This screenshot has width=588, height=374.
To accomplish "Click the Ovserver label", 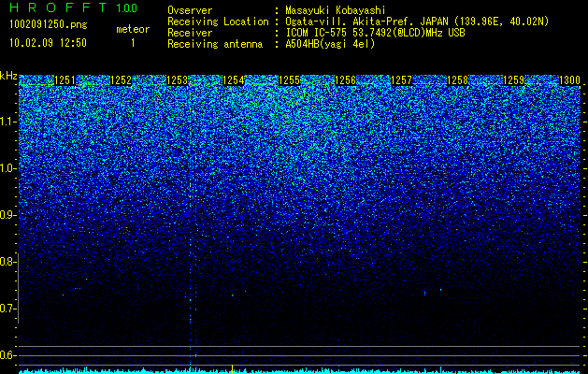I will tap(190, 10).
